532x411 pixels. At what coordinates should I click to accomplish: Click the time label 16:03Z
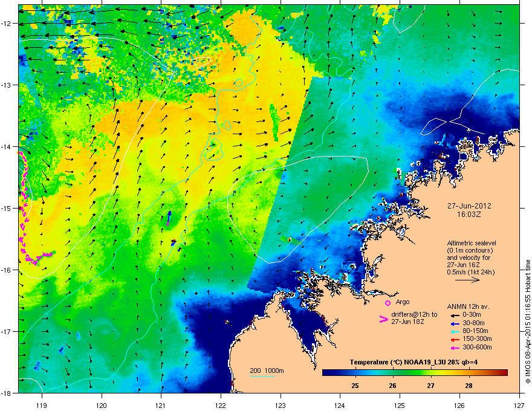click(x=469, y=215)
